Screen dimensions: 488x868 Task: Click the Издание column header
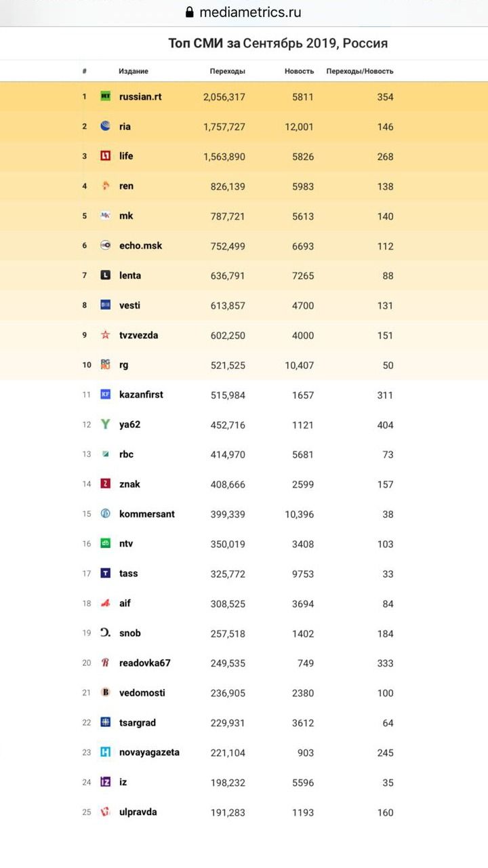coord(134,71)
